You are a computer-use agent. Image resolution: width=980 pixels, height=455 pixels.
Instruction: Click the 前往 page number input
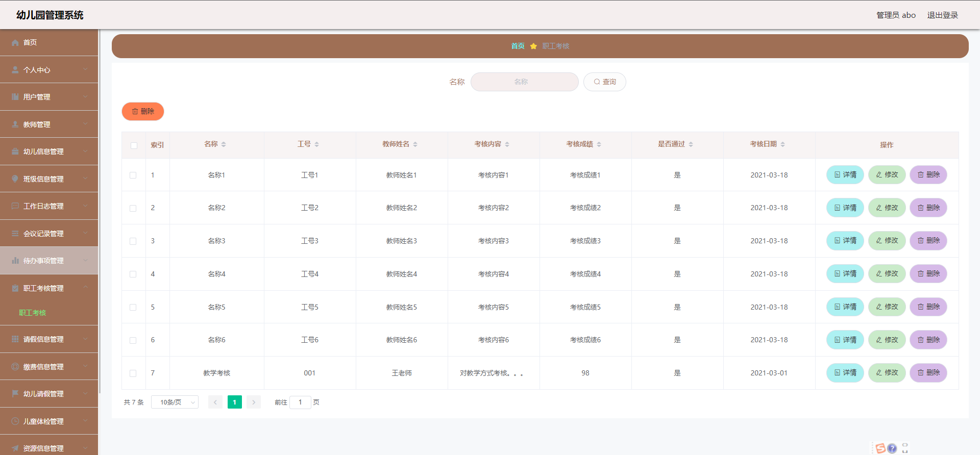coord(300,402)
